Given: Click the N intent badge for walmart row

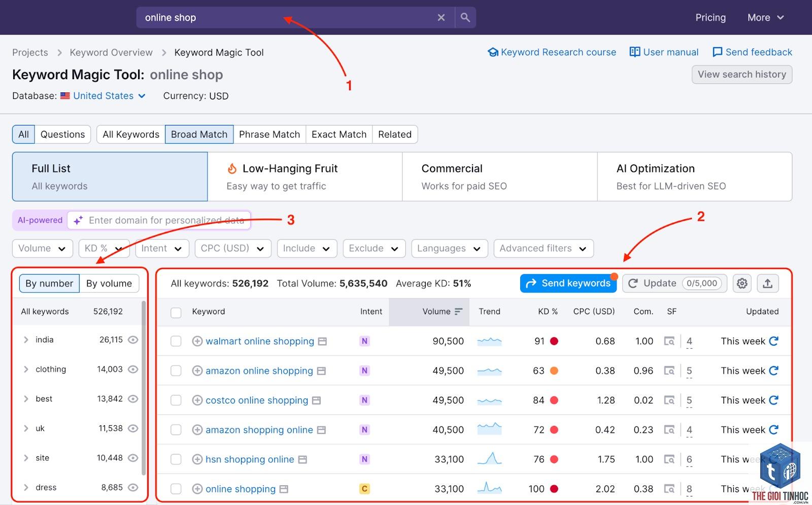Looking at the screenshot, I should [364, 341].
